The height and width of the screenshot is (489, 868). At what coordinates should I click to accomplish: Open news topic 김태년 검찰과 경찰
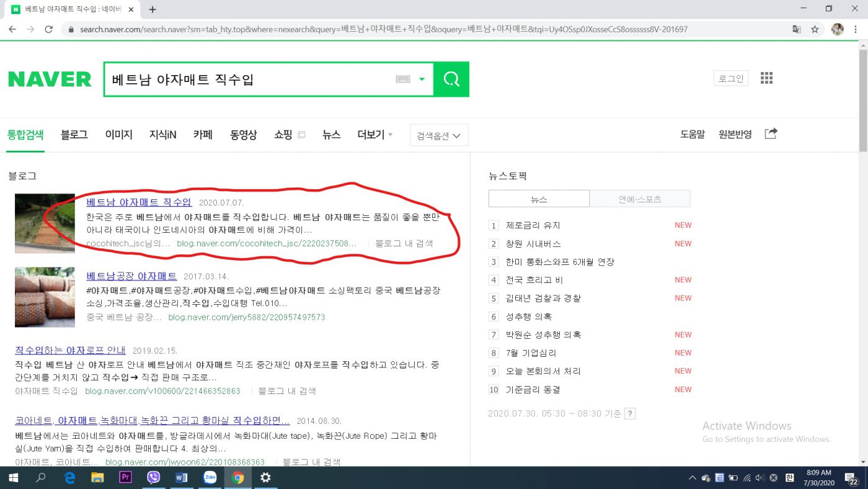[543, 298]
